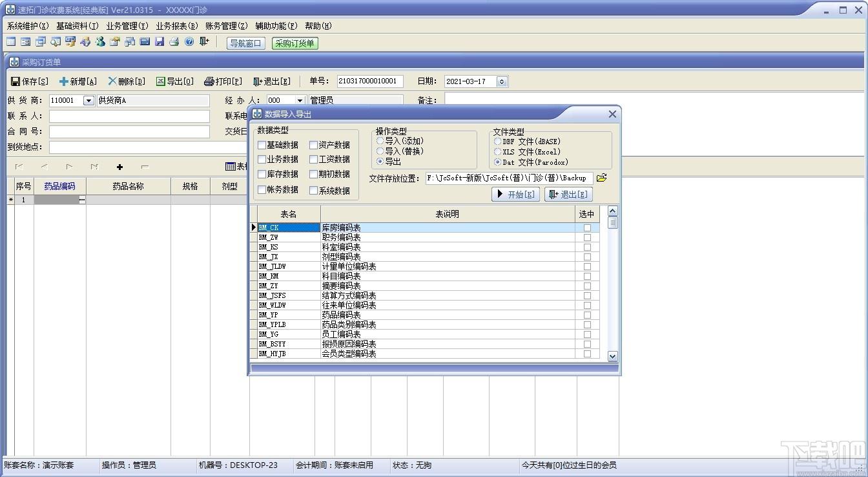The height and width of the screenshot is (477, 868).
Task: Select the XLS 文件(Excel) radio button
Action: (x=497, y=152)
